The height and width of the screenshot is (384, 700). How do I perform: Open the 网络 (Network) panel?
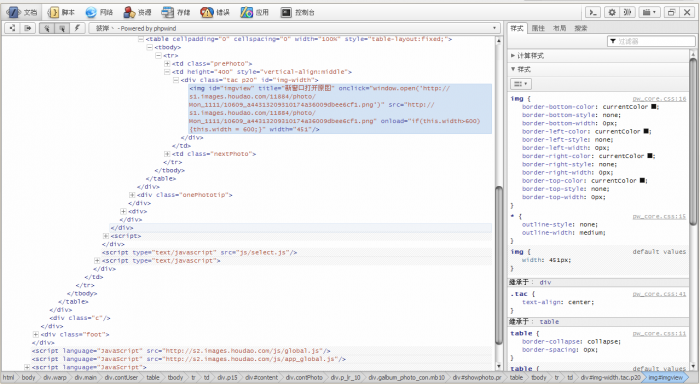pos(99,13)
